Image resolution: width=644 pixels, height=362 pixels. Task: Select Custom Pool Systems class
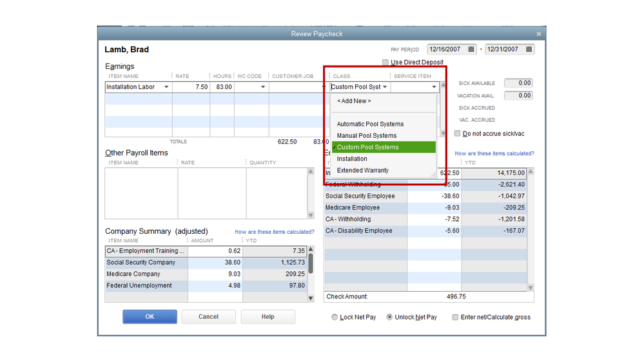(384, 147)
